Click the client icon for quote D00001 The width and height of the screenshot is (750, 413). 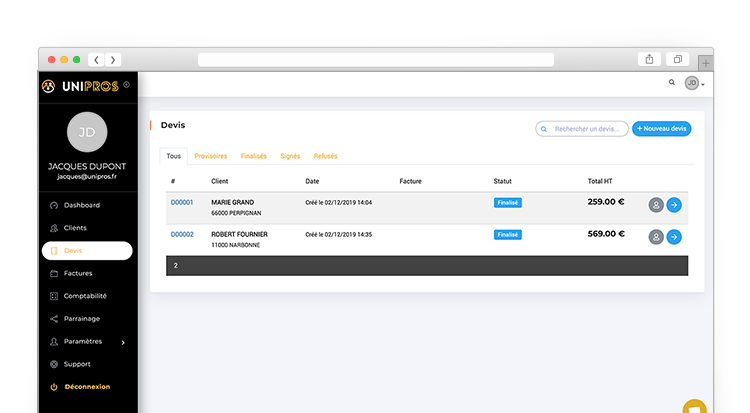click(x=656, y=205)
